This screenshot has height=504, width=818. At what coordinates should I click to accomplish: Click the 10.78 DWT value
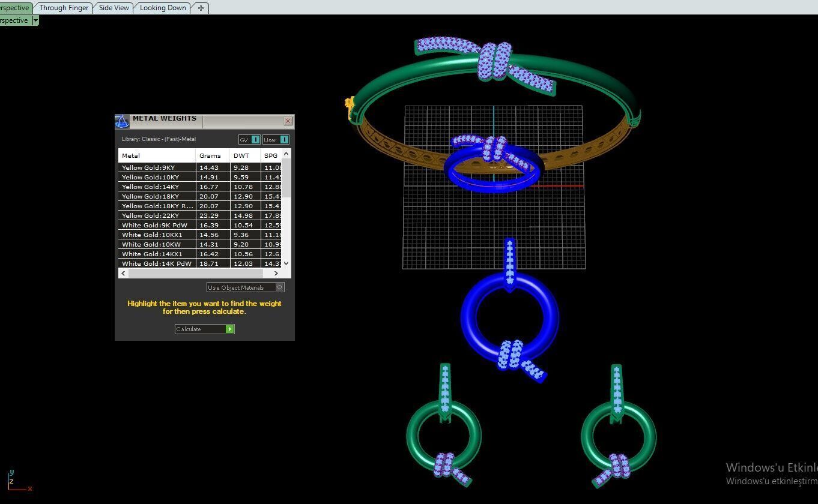tap(243, 187)
